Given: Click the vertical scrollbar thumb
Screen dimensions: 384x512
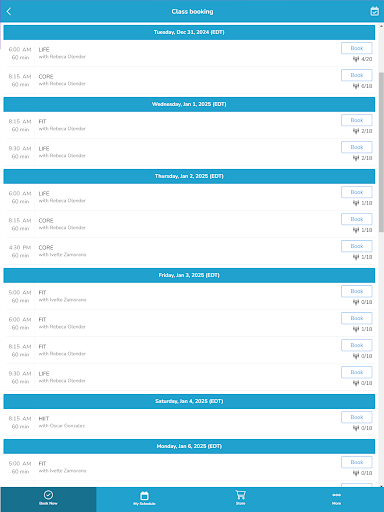Looking at the screenshot, I should [381, 152].
